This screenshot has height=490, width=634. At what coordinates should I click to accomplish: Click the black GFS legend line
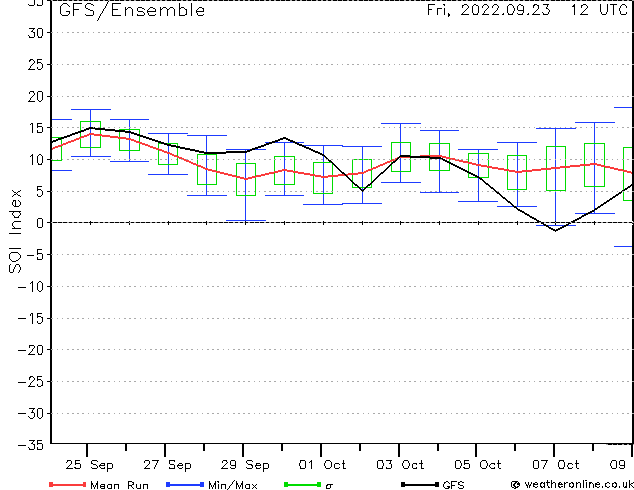point(420,484)
